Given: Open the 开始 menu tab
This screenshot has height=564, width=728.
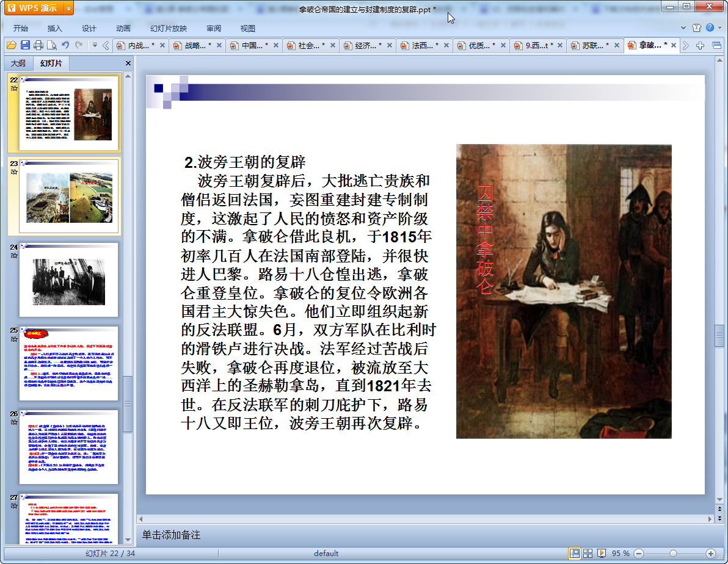Looking at the screenshot, I should 20,28.
